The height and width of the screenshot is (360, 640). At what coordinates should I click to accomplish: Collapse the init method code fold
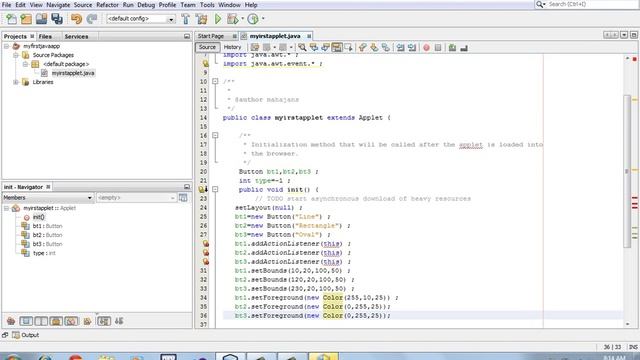pos(215,189)
